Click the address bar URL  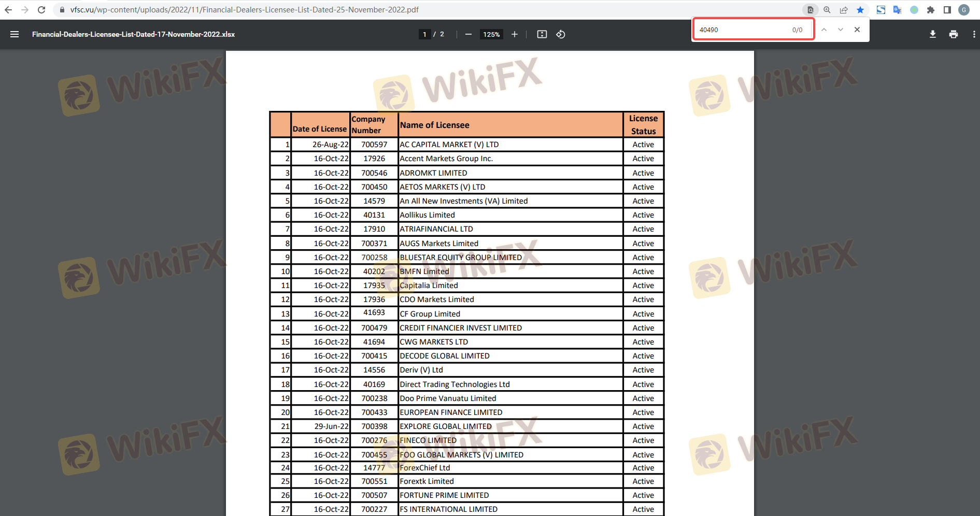click(244, 10)
